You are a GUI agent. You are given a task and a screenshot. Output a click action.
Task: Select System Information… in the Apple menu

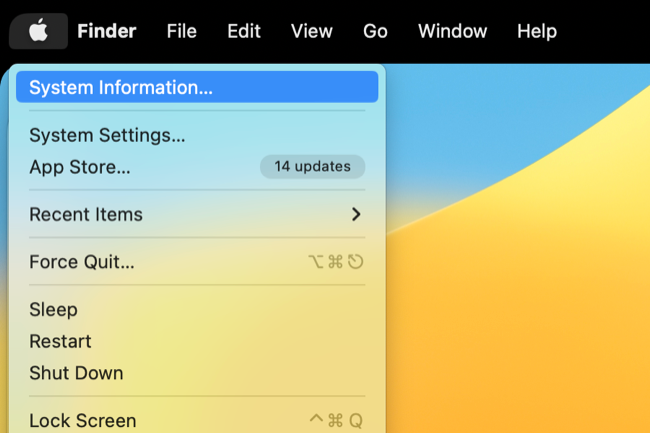point(197,87)
